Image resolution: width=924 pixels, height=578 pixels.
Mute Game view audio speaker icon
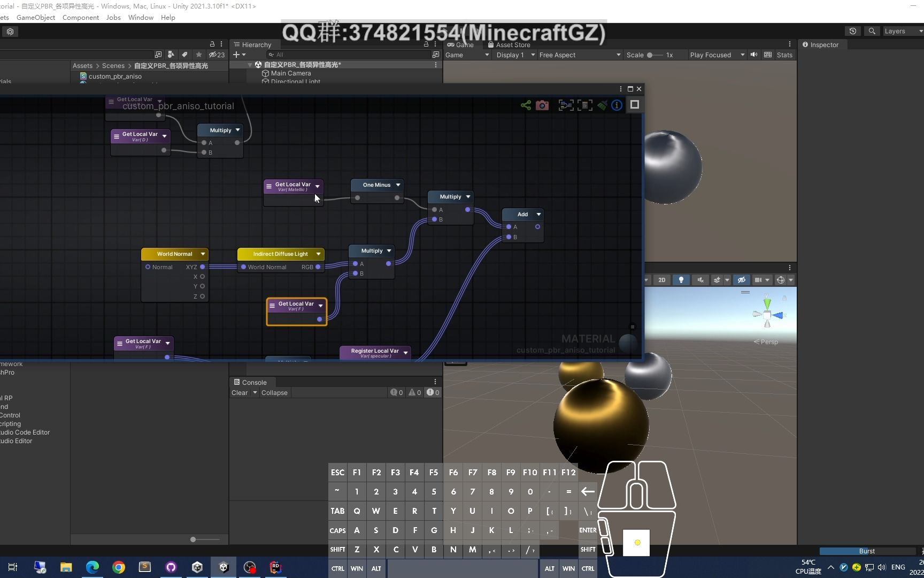(753, 55)
